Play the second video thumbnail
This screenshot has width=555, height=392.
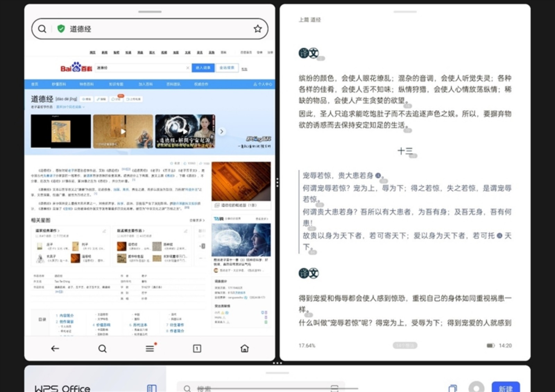point(123,131)
